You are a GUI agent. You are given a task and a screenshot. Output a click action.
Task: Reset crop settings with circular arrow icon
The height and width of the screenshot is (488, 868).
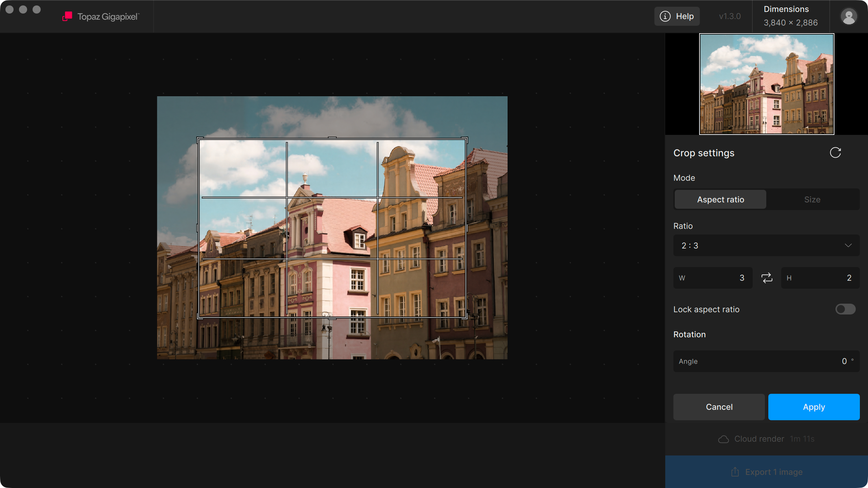pos(835,153)
